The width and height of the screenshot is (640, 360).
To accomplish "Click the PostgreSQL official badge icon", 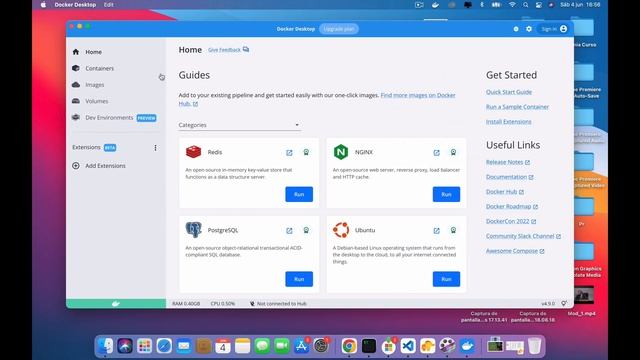I will (306, 231).
